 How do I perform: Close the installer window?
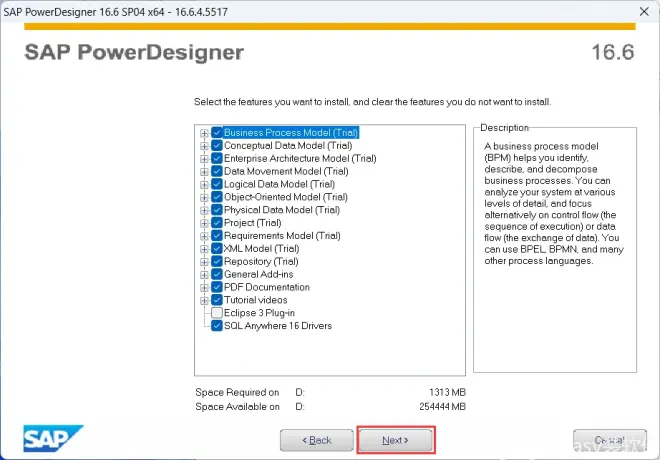(x=644, y=11)
